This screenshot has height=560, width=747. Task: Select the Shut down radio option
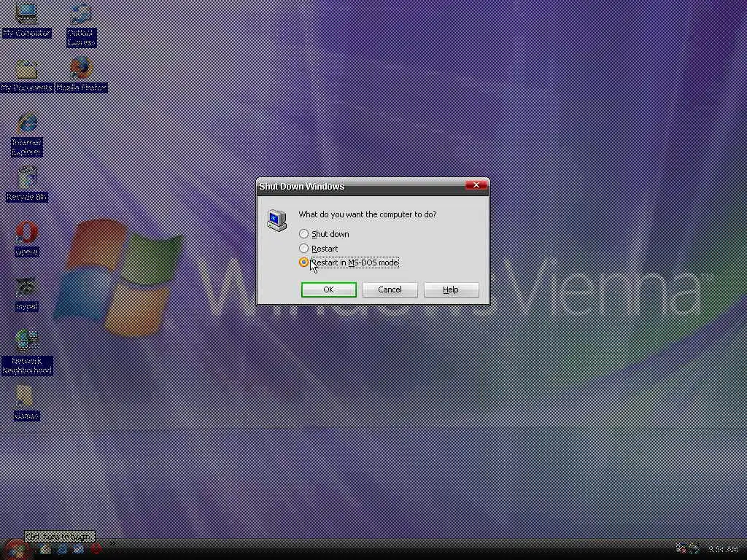click(x=324, y=234)
